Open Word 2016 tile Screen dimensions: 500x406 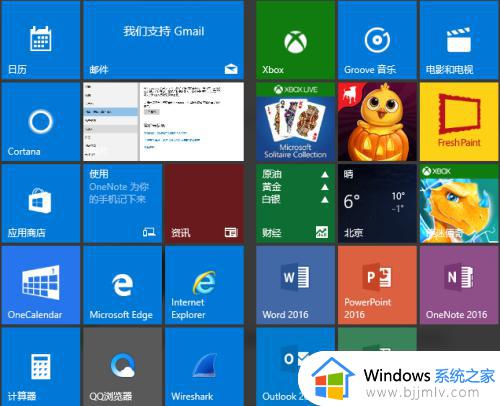pos(295,285)
